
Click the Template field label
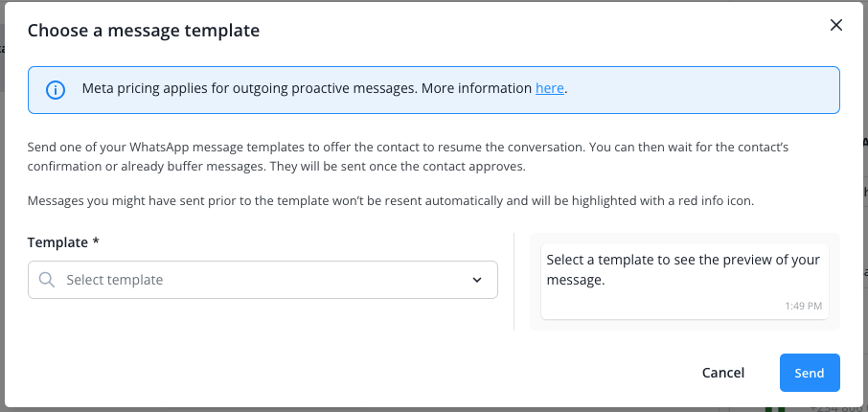tap(58, 243)
